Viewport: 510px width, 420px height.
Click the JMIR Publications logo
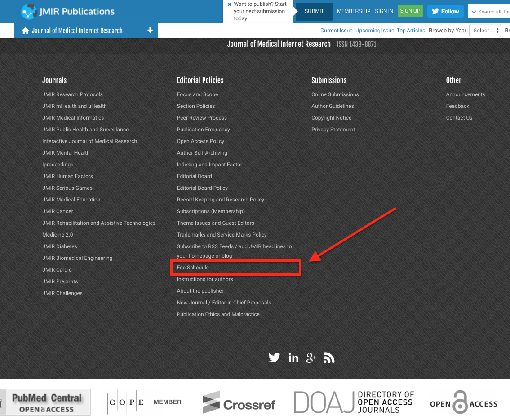(x=68, y=11)
